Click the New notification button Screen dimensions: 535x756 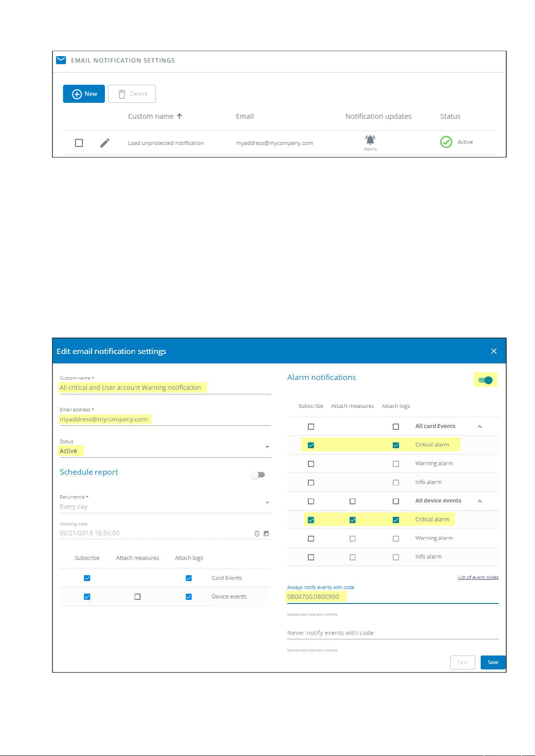pyautogui.click(x=84, y=94)
